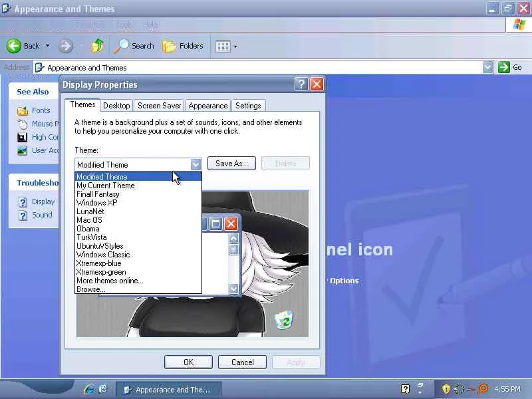The image size is (532, 399).
Task: Open the Display troubleshooter link
Action: point(43,201)
